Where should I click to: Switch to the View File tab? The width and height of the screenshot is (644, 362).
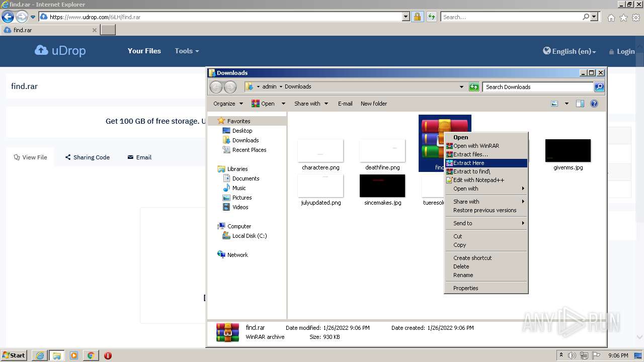(x=30, y=157)
